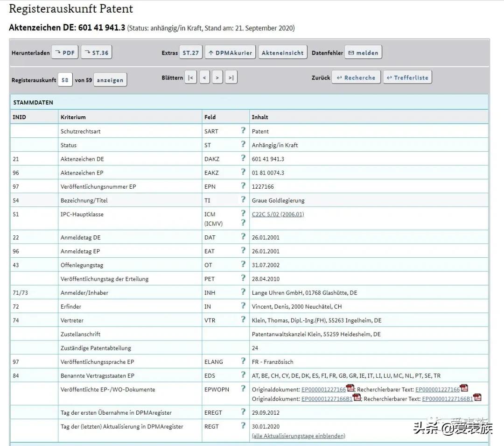
Task: Click the Status value Anhängig/in Kraft cell
Action: coord(369,145)
